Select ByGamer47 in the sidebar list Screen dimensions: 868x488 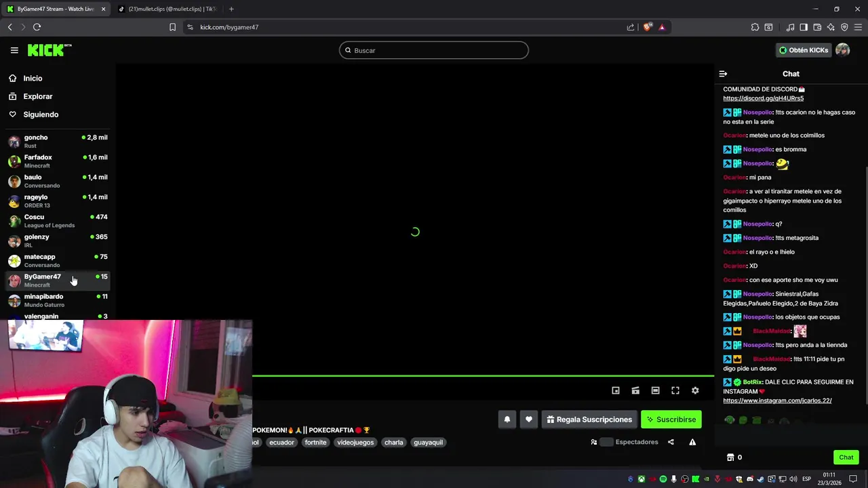(x=58, y=281)
